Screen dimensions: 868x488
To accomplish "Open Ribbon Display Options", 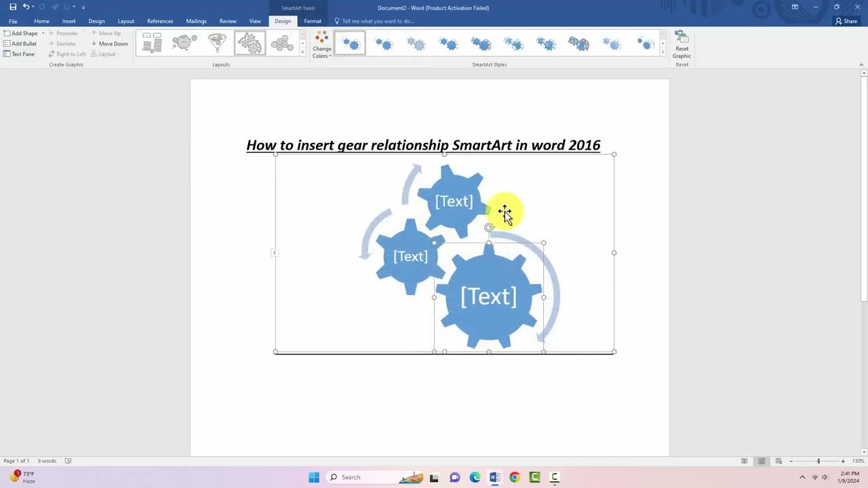I will tap(795, 7).
